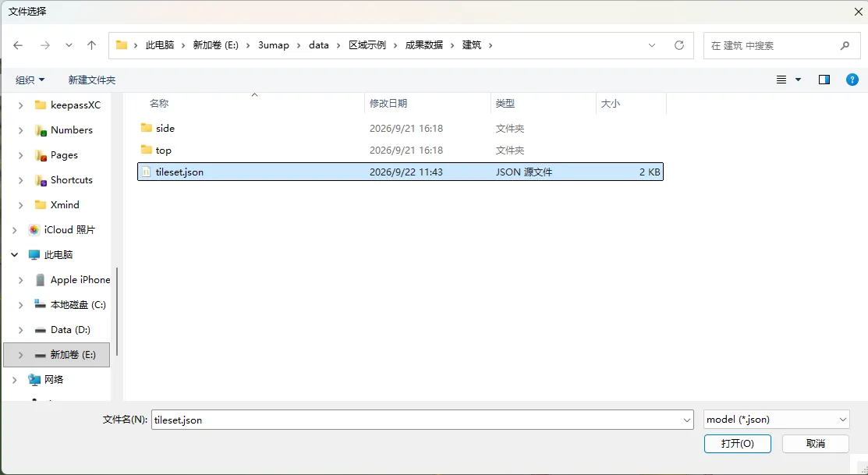
Task: Click the search box 在 建筑 中搜索
Action: click(781, 45)
